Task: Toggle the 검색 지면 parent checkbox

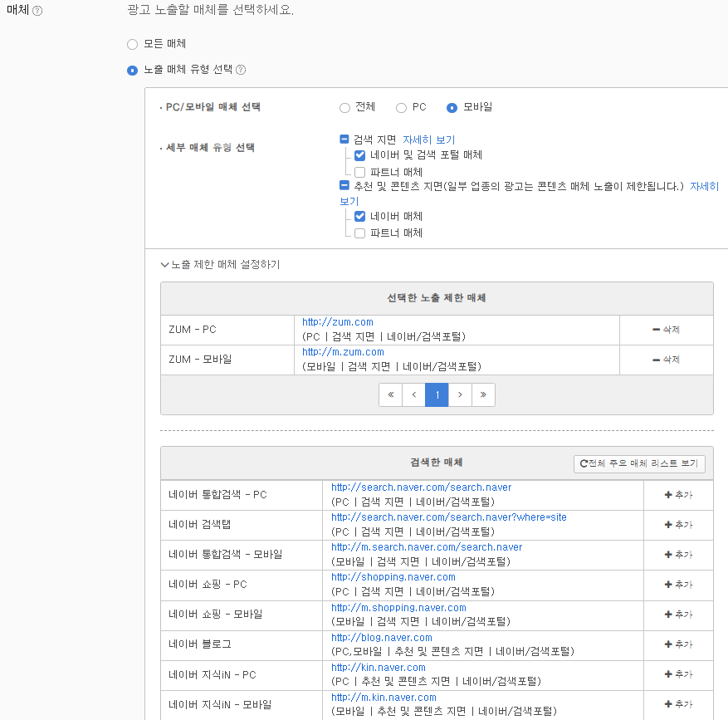Action: [344, 140]
